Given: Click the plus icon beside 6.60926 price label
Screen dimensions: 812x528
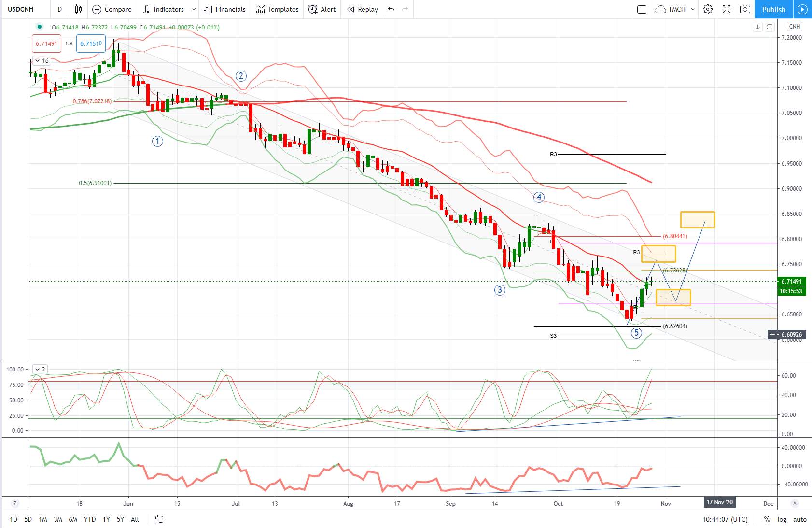Looking at the screenshot, I should tap(772, 334).
